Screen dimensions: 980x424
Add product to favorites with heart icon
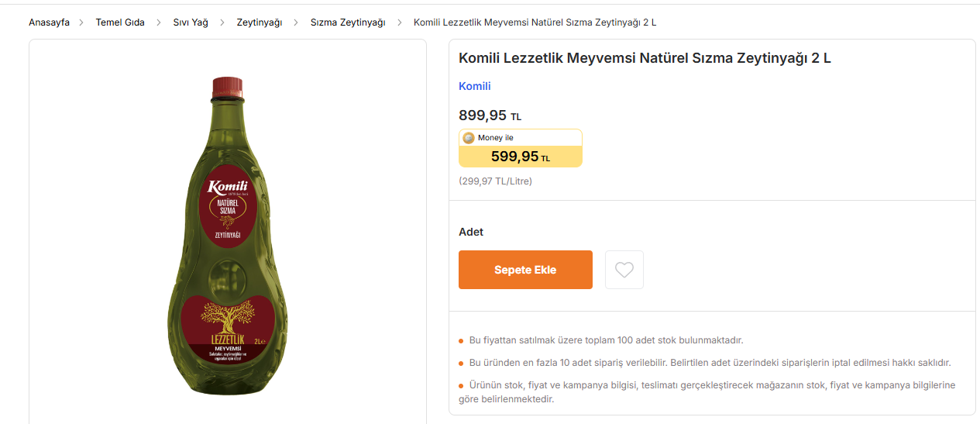[624, 270]
